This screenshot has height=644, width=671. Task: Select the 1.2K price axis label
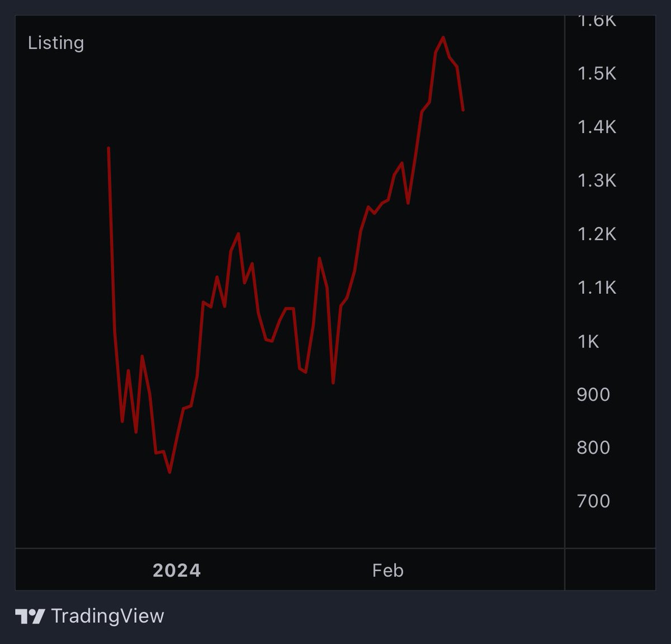pos(597,234)
